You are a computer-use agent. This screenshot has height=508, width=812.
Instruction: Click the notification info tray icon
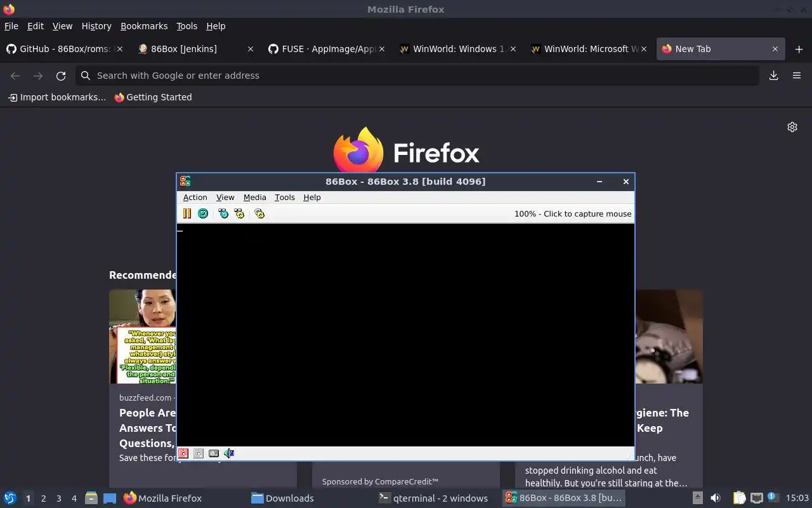point(773,497)
